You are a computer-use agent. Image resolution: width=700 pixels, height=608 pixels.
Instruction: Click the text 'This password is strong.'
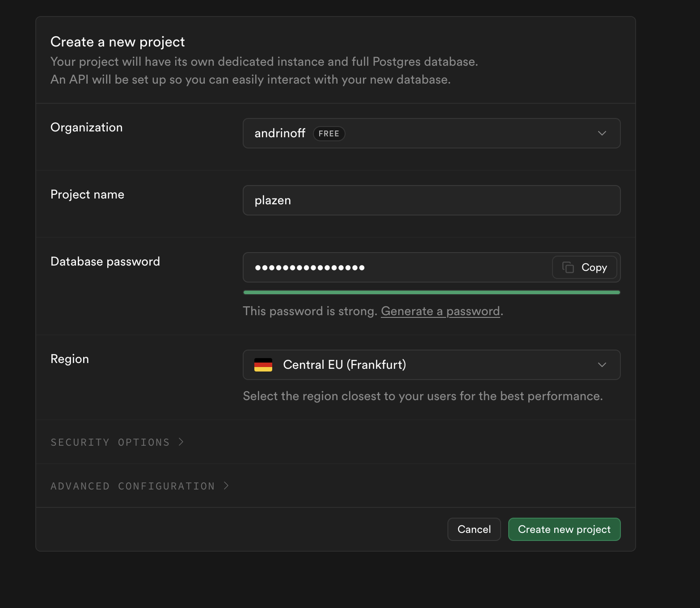tap(310, 311)
